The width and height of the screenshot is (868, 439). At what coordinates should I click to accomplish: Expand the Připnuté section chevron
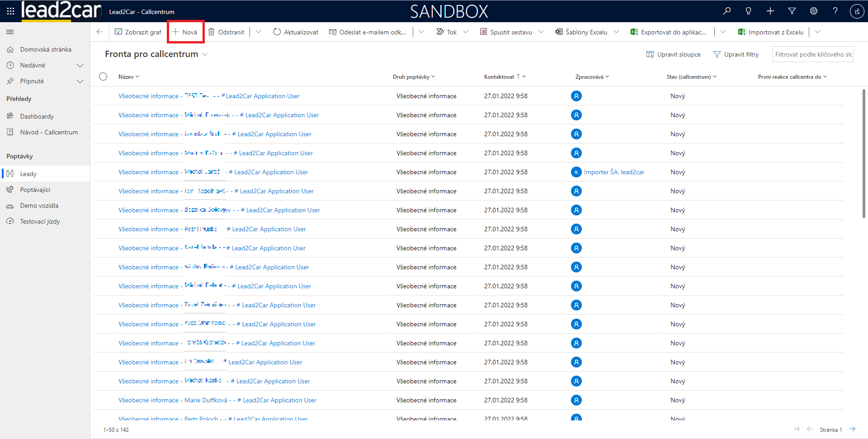click(80, 81)
